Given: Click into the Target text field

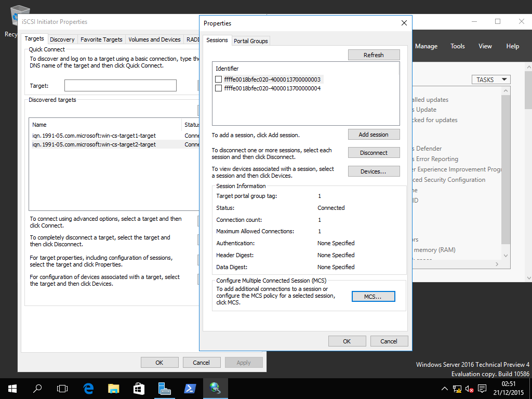Looking at the screenshot, I should [120, 86].
